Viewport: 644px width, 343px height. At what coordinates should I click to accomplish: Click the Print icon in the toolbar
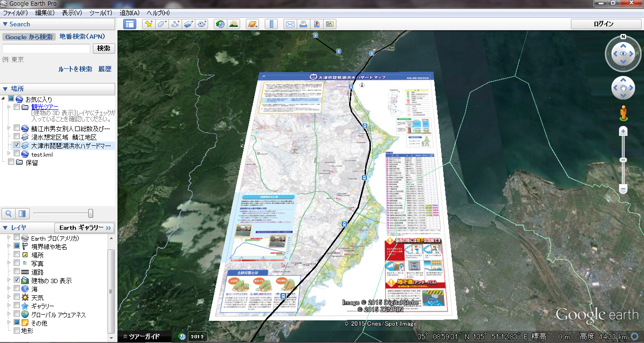(303, 24)
